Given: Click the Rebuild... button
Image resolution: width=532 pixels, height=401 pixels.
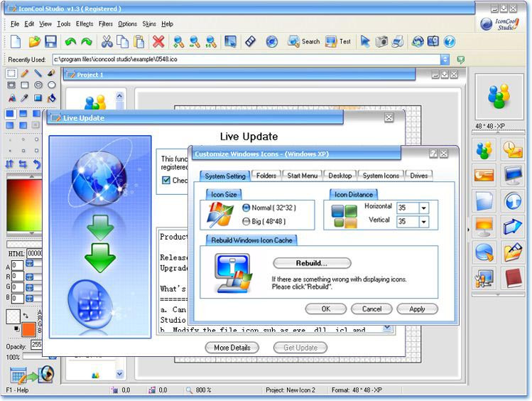Looking at the screenshot, I should pyautogui.click(x=312, y=263).
